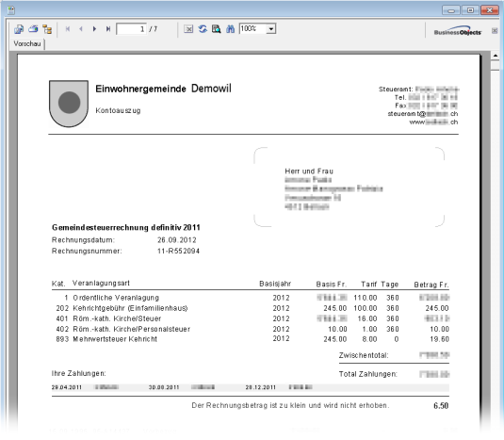Click the print report icon
The width and height of the screenshot is (504, 440).
(33, 29)
